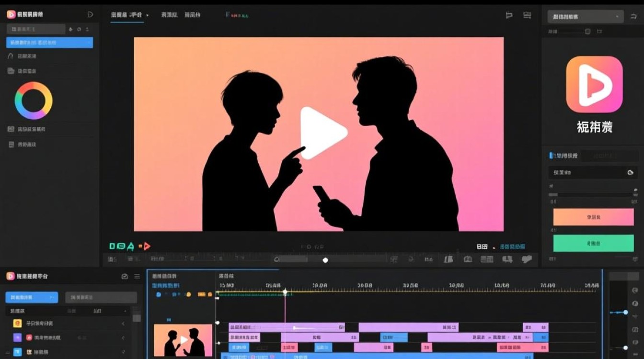This screenshot has height=359, width=644.
Task: Click the scrollbar thumb of the bottom-left list
Action: point(137,318)
